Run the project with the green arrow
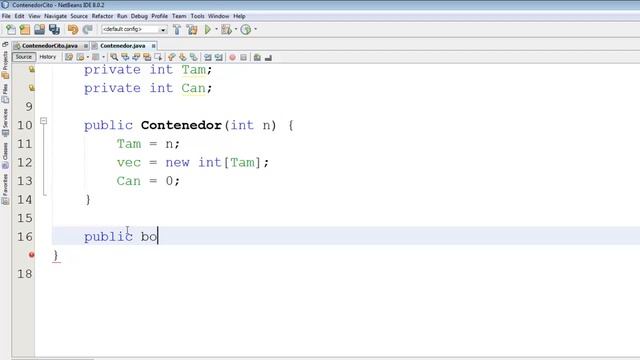This screenshot has height=360, width=640. 208,29
